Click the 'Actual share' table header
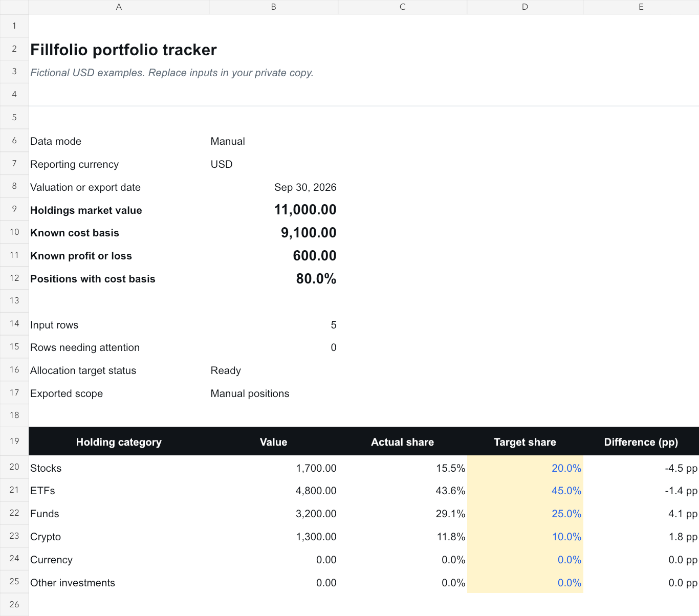The image size is (699, 616). pyautogui.click(x=402, y=442)
